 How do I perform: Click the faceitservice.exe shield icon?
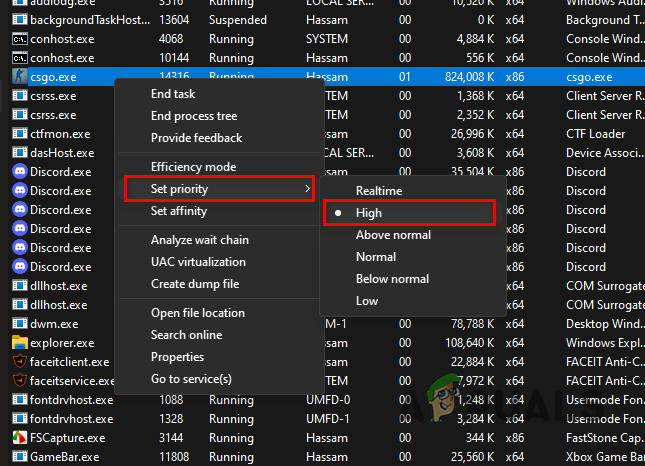tap(20, 380)
